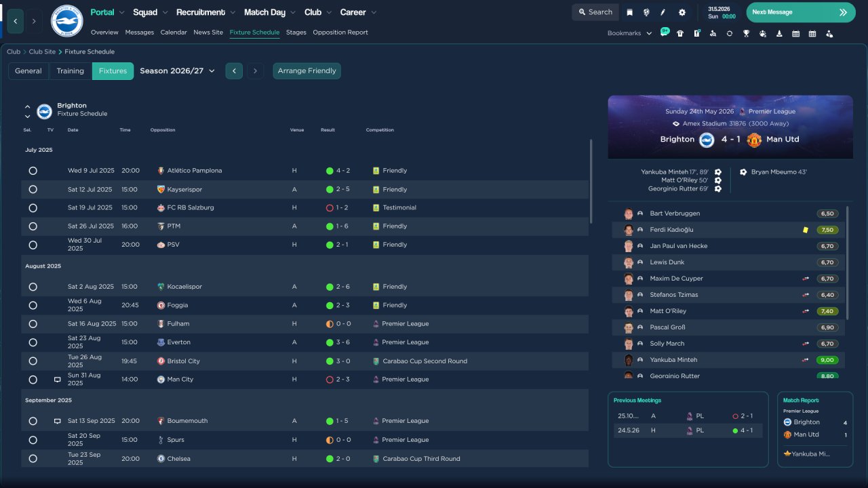868x488 pixels.
Task: Select the Kocaelispor fixture radio button
Action: coord(33,287)
